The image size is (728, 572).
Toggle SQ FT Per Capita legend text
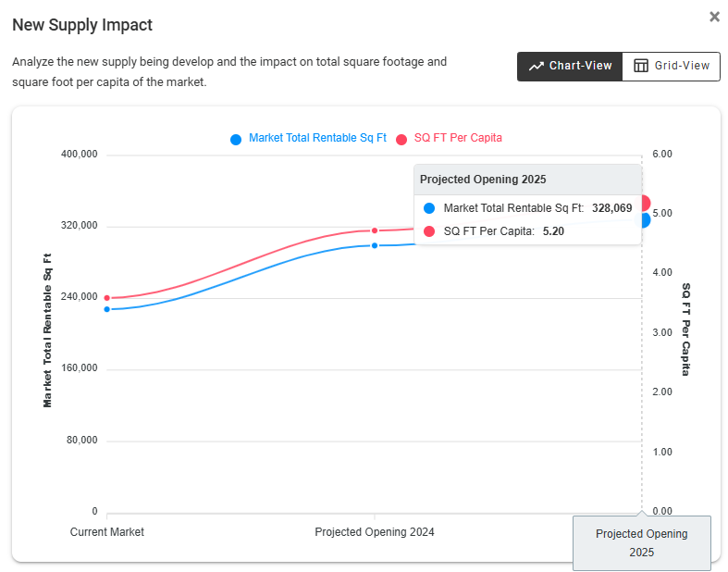[458, 138]
